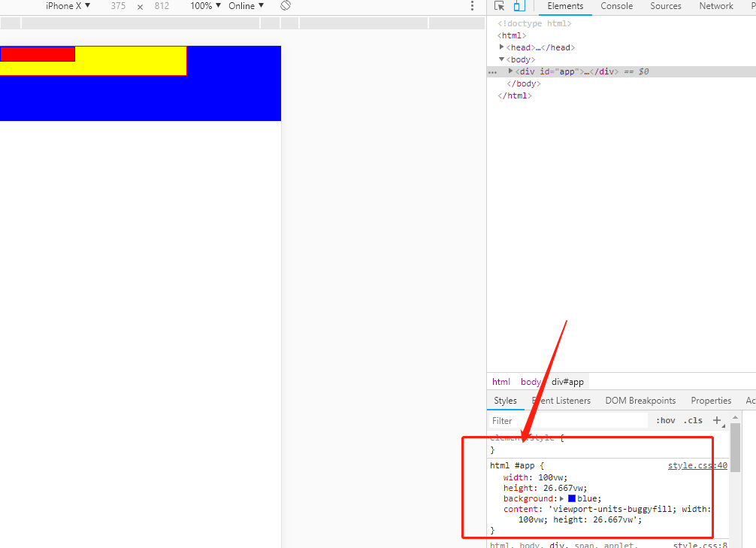Click the viewport width value 375
This screenshot has width=756, height=548.
(118, 6)
